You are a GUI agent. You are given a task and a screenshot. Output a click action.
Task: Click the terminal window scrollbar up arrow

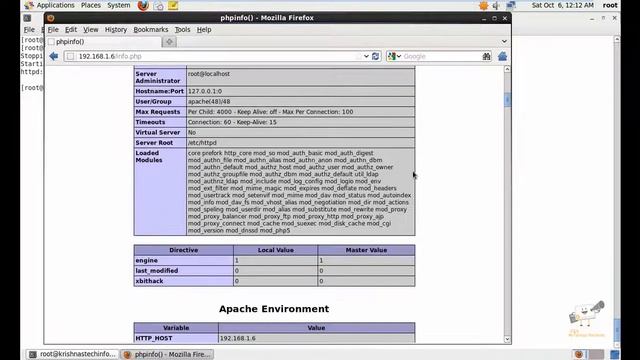point(617,39)
